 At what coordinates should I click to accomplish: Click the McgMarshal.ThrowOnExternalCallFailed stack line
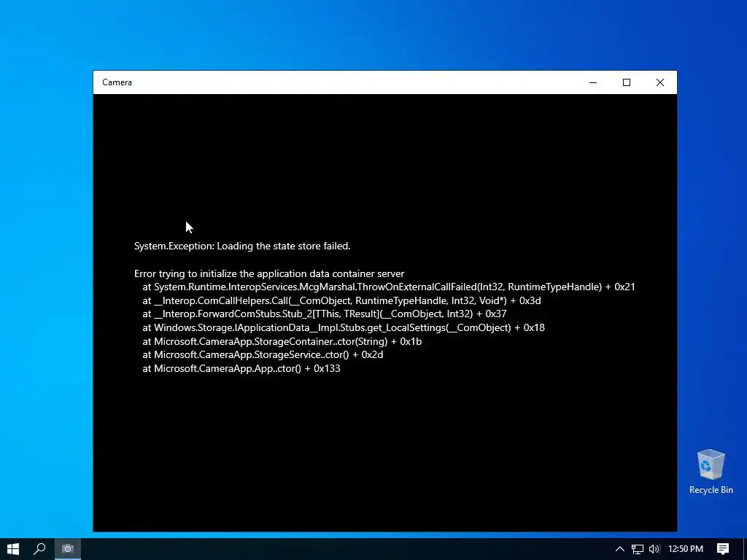(x=389, y=287)
